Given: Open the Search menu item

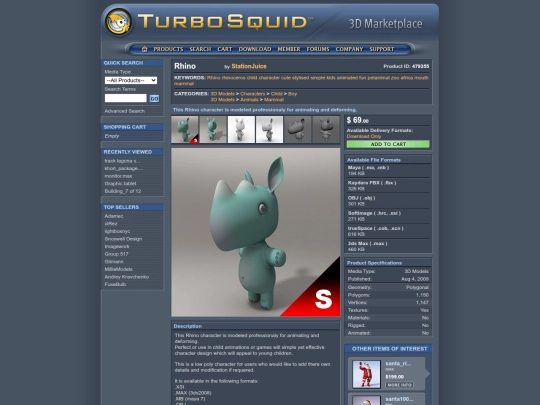Looking at the screenshot, I should tap(200, 49).
